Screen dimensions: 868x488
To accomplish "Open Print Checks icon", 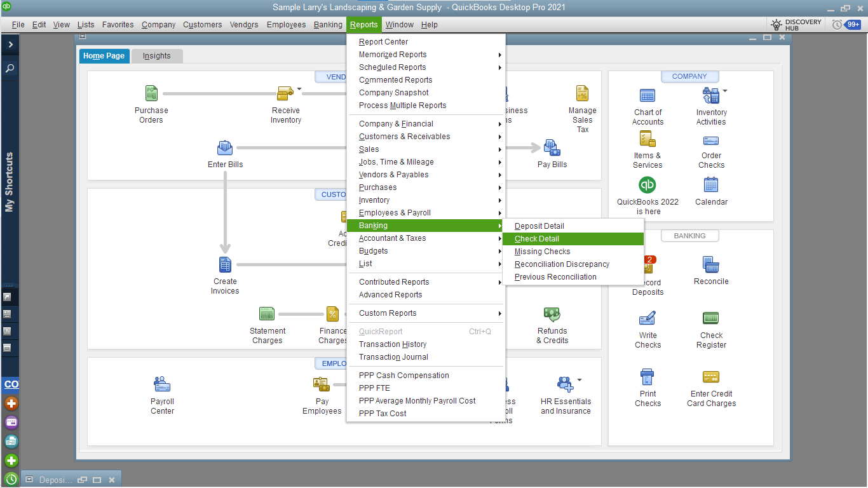I will [x=648, y=377].
